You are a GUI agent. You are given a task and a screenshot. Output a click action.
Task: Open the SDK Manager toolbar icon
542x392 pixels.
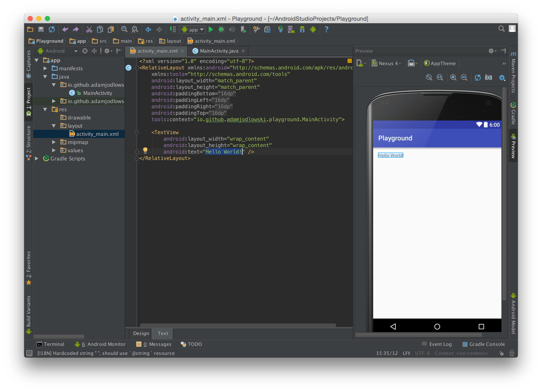coord(302,30)
